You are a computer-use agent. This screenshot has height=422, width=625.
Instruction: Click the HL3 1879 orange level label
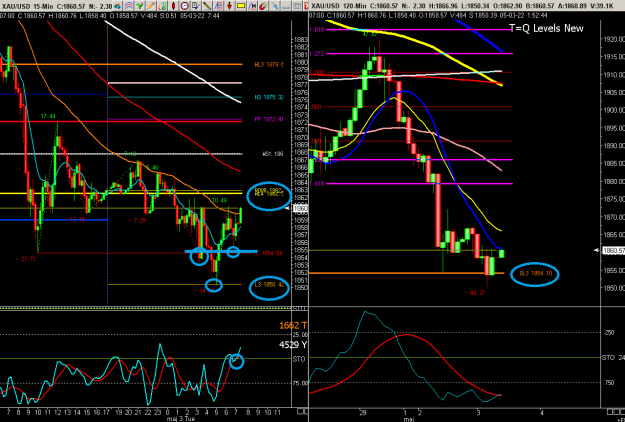pos(269,65)
